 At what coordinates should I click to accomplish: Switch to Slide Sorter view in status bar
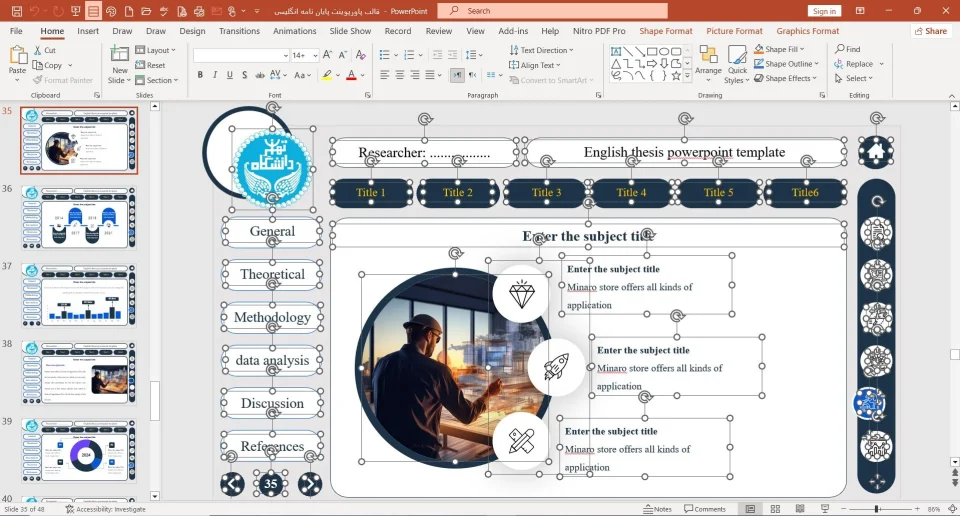pos(775,509)
